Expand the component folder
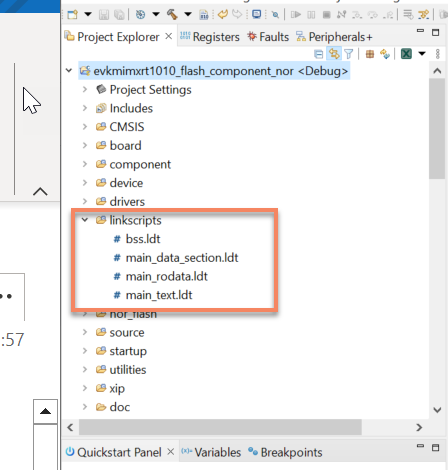This screenshot has height=470, width=448. (x=85, y=164)
